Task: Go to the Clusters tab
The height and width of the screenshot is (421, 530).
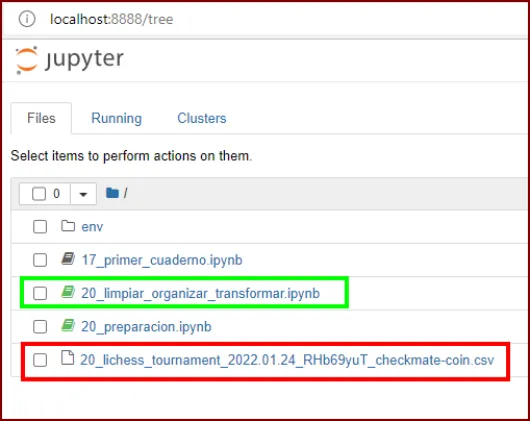Action: pos(202,118)
